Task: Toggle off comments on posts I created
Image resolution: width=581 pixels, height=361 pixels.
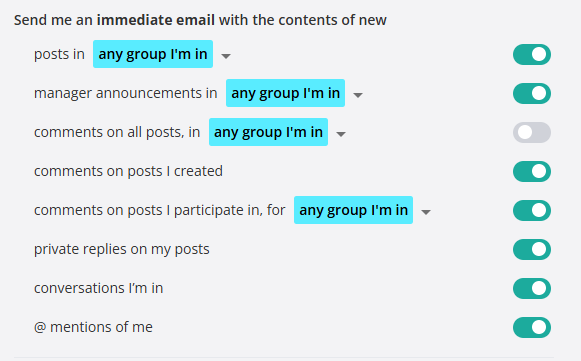Action: point(532,171)
